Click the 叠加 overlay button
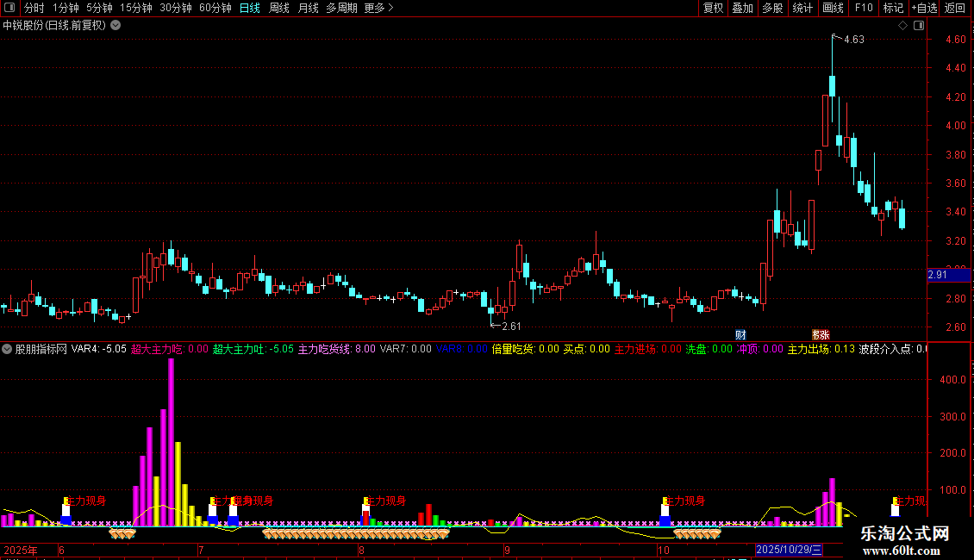 point(742,8)
